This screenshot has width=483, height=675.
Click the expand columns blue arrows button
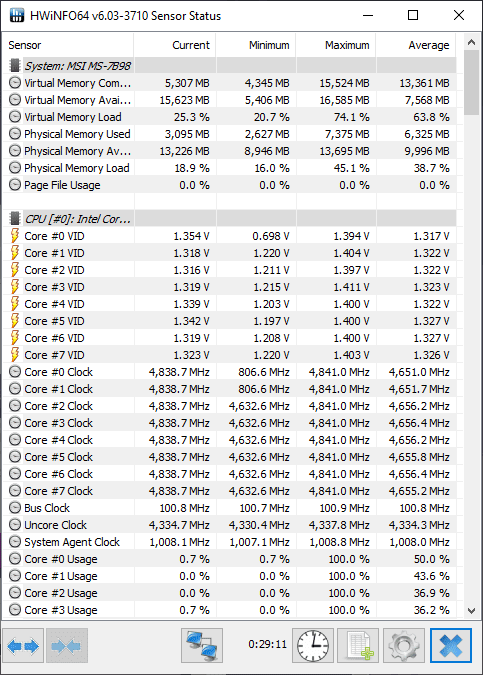click(x=23, y=645)
